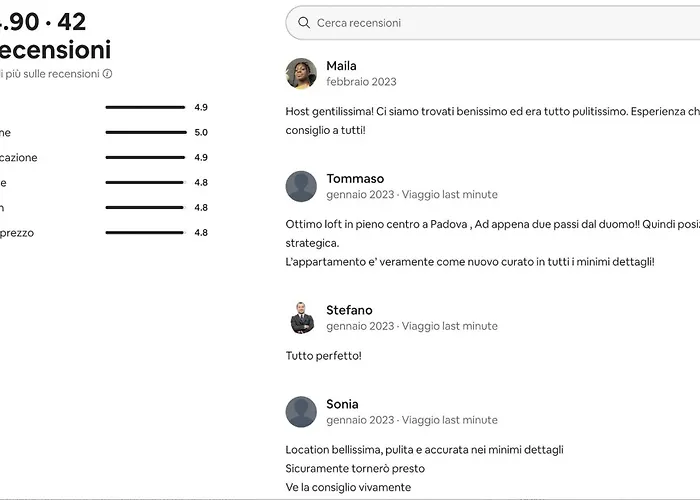Click Tommaso's Viaggio last minute label
The width and height of the screenshot is (700, 500).
450,195
